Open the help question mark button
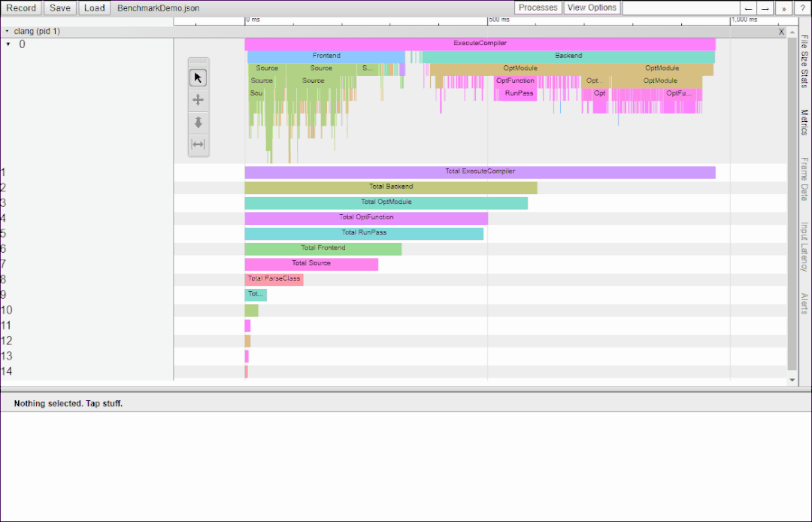Viewport: 812px width, 522px height. coord(802,8)
